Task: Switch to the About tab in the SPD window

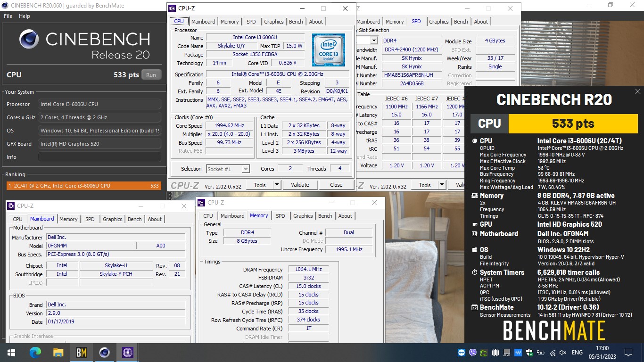Action: click(x=481, y=22)
